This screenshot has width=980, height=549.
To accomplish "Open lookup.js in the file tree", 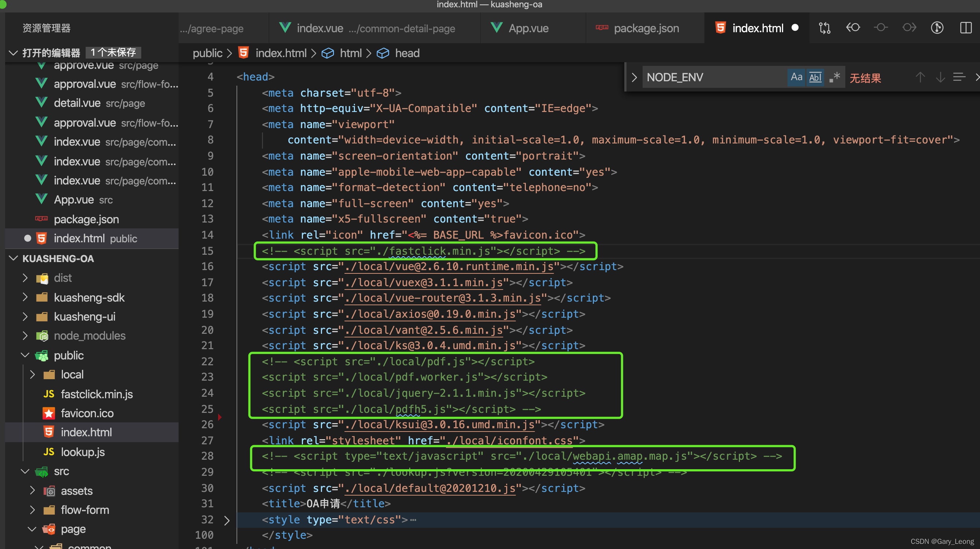I will pyautogui.click(x=83, y=452).
